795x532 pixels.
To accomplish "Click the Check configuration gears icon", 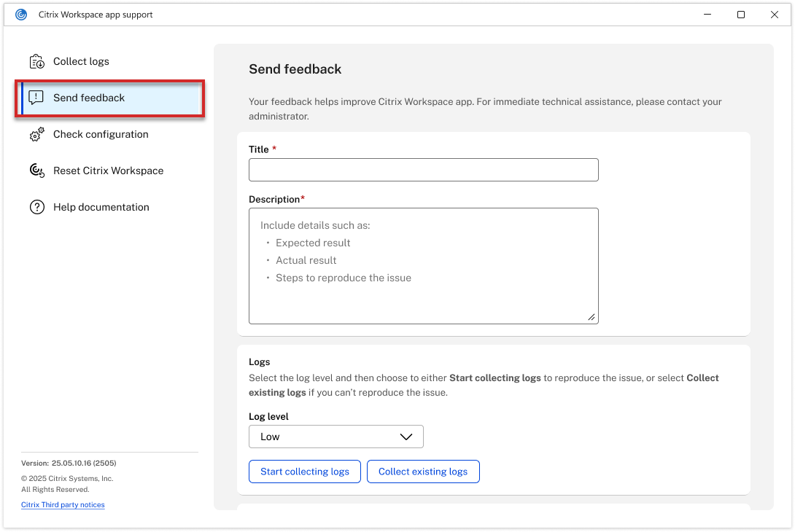I will coord(36,134).
